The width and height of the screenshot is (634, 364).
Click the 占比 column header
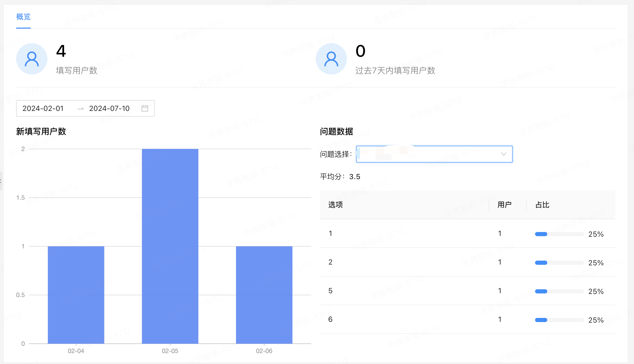[x=542, y=205]
